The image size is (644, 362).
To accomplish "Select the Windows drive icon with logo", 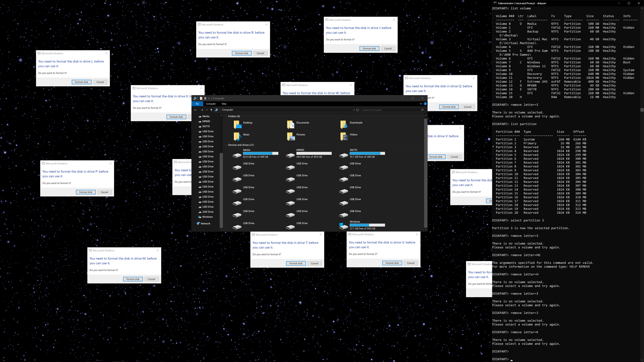I will 343,226.
